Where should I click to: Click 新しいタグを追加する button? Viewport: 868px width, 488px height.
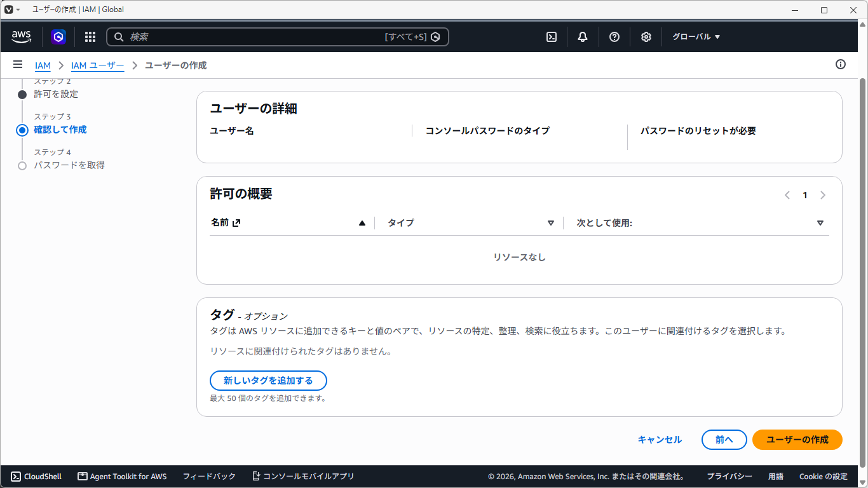[268, 381]
